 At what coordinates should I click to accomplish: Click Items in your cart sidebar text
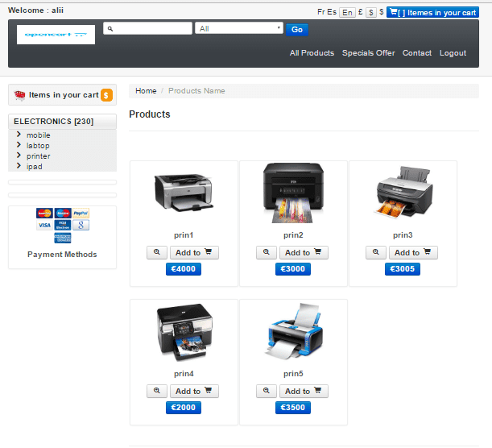[64, 95]
